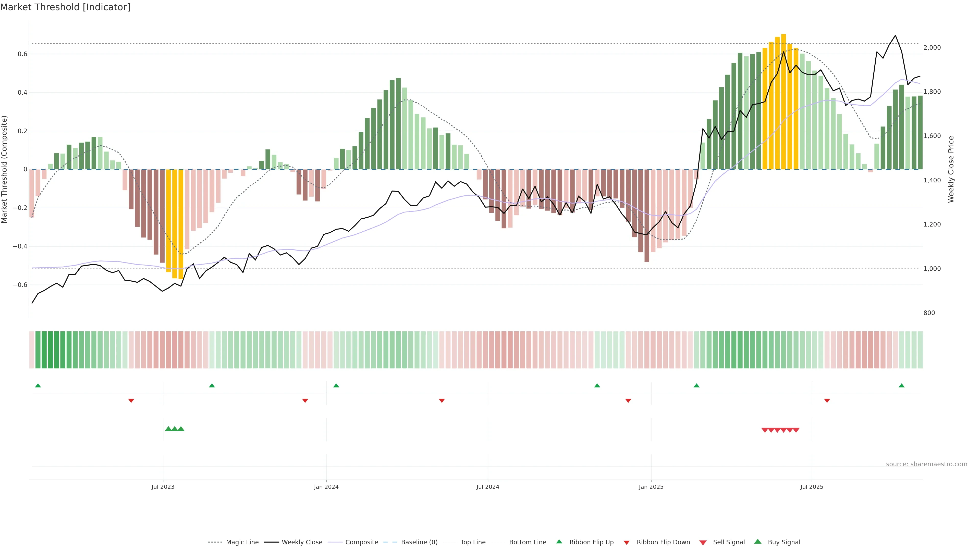Viewport: 980px width, 551px height.
Task: Toggle the Top Line legend item
Action: coord(473,542)
